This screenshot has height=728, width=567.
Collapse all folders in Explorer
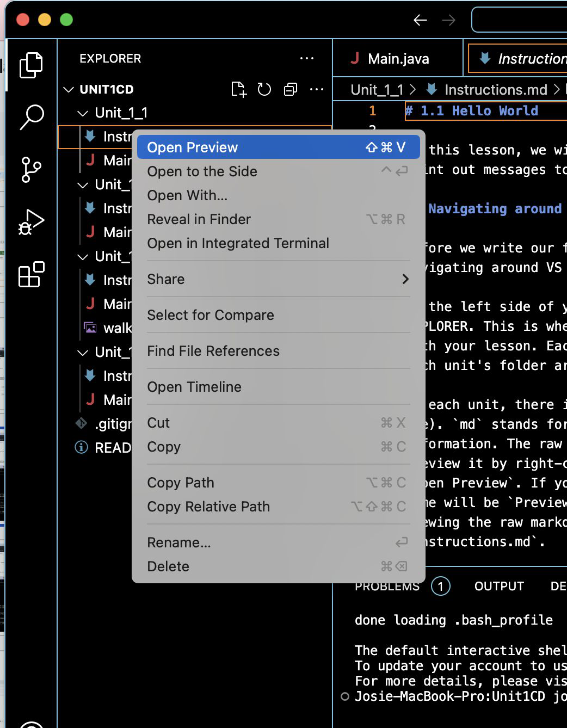click(x=291, y=89)
